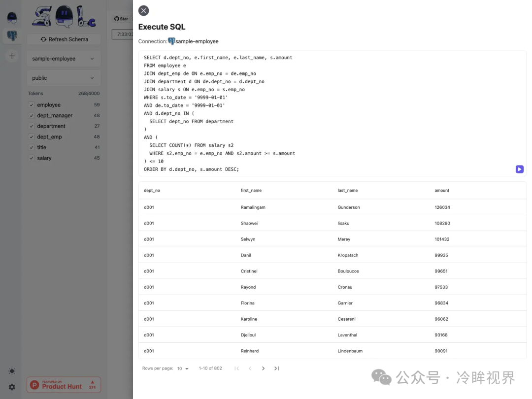
Task: Run the SQL query with play button
Action: (x=520, y=169)
